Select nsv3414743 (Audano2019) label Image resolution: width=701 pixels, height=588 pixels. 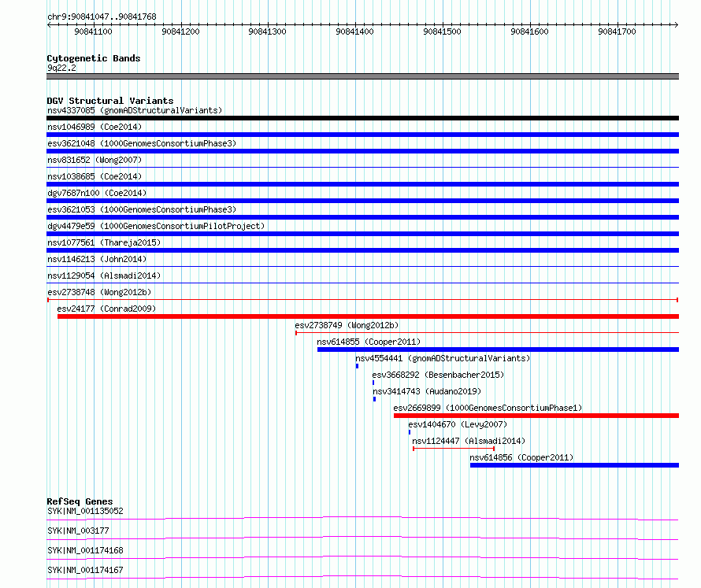tap(427, 391)
